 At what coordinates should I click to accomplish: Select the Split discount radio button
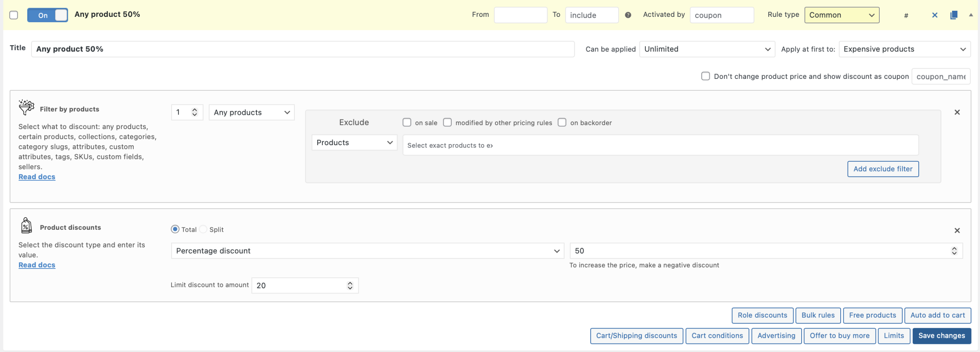point(204,229)
